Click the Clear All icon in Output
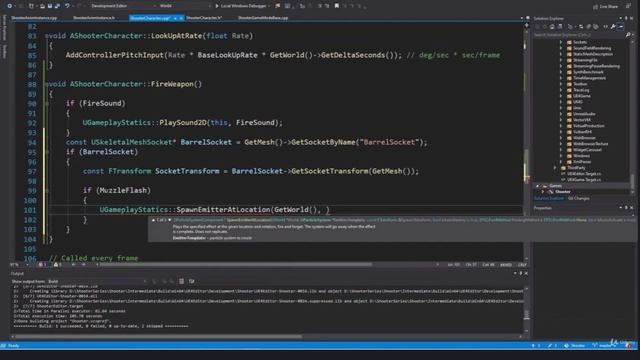Viewport: 640px width, 360px height. (182, 282)
